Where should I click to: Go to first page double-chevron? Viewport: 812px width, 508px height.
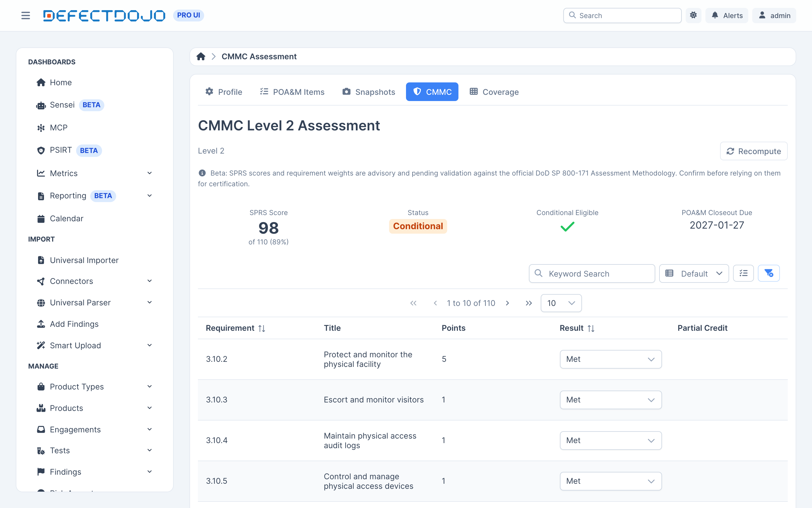click(413, 303)
